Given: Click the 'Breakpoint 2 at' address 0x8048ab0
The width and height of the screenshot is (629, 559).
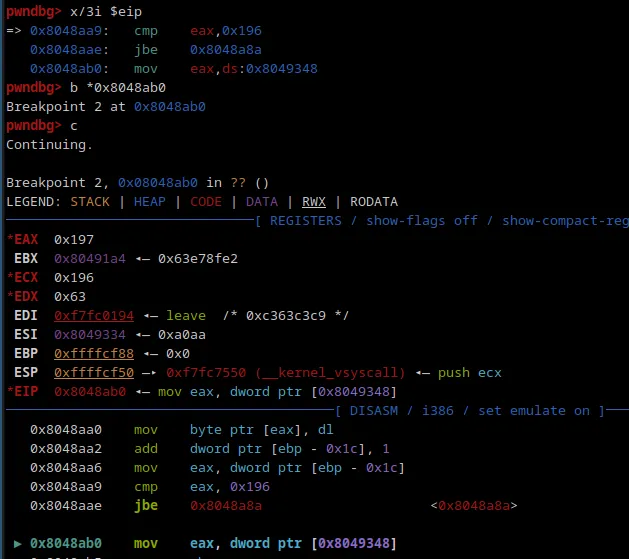Looking at the screenshot, I should (x=170, y=107).
